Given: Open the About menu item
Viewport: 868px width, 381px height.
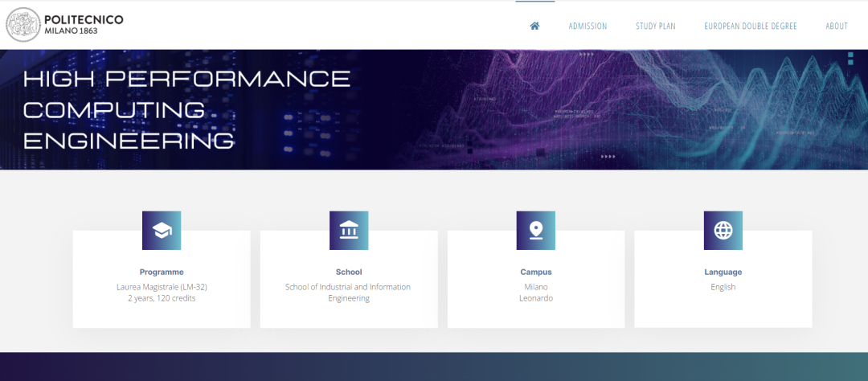Looking at the screenshot, I should click(x=837, y=27).
